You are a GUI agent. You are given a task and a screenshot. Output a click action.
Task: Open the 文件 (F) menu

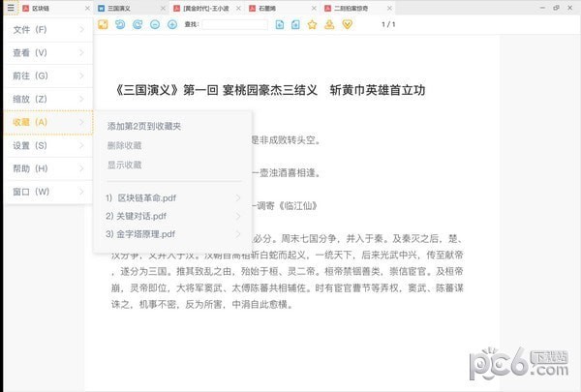48,30
